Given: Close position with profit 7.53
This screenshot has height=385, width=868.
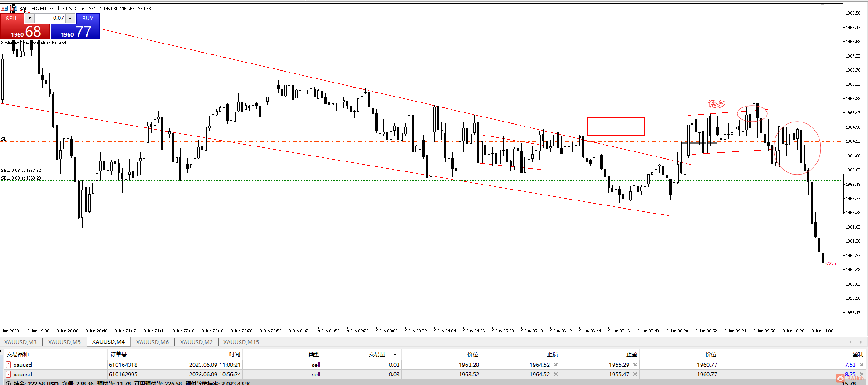Looking at the screenshot, I should click(862, 365).
